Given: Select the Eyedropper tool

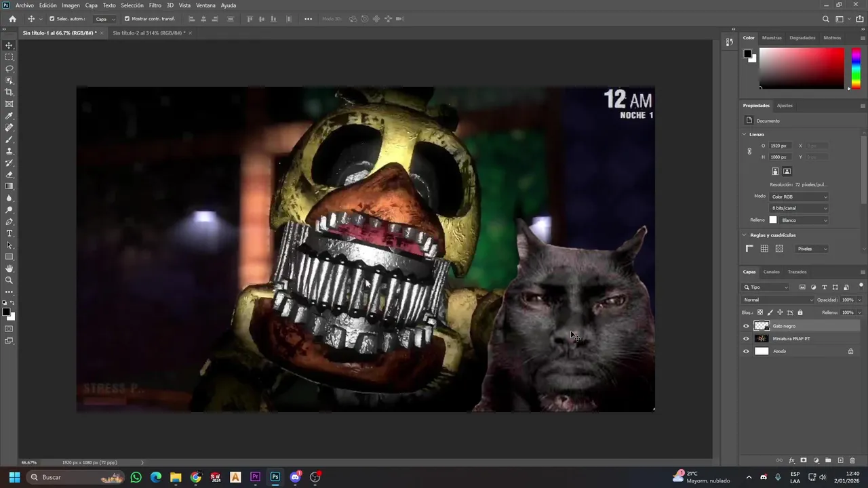Looking at the screenshot, I should [x=9, y=116].
